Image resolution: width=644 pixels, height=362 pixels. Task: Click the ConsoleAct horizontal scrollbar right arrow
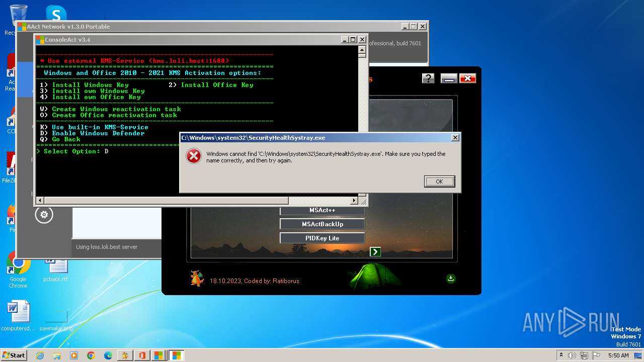point(354,201)
